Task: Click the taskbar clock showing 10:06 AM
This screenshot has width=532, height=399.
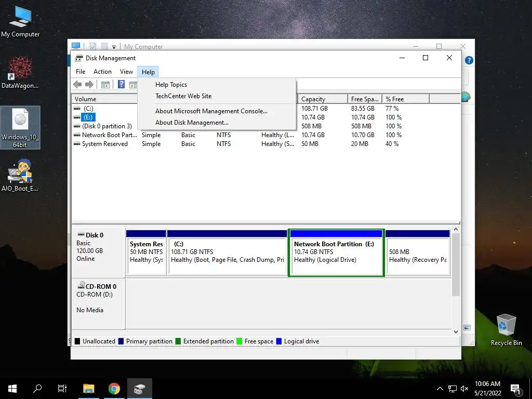Action: 487,389
